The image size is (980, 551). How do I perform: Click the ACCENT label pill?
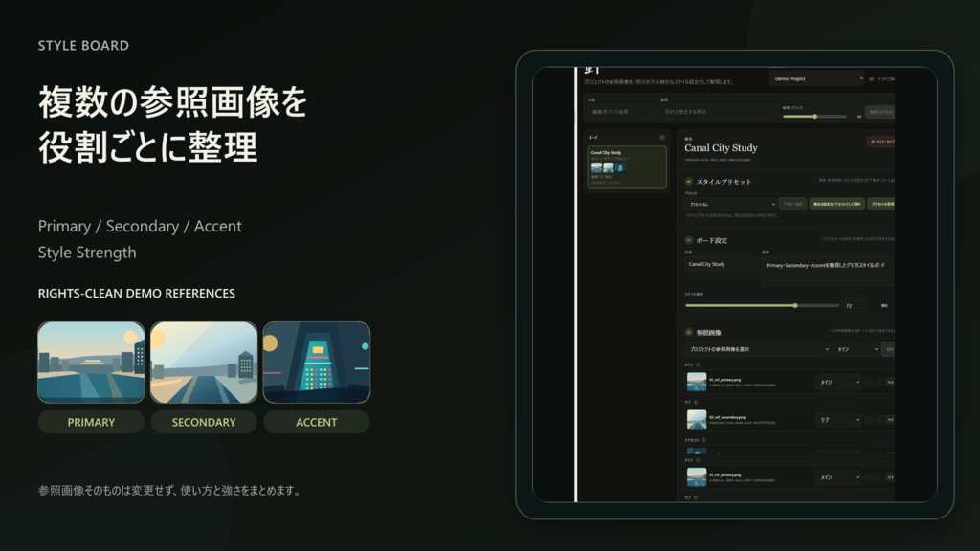(x=316, y=422)
